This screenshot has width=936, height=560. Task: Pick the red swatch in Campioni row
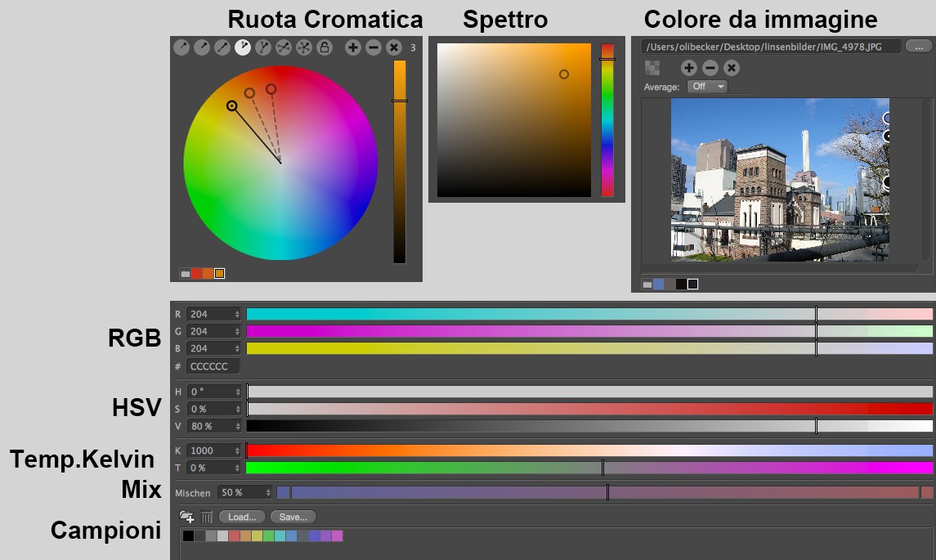pyautogui.click(x=234, y=535)
